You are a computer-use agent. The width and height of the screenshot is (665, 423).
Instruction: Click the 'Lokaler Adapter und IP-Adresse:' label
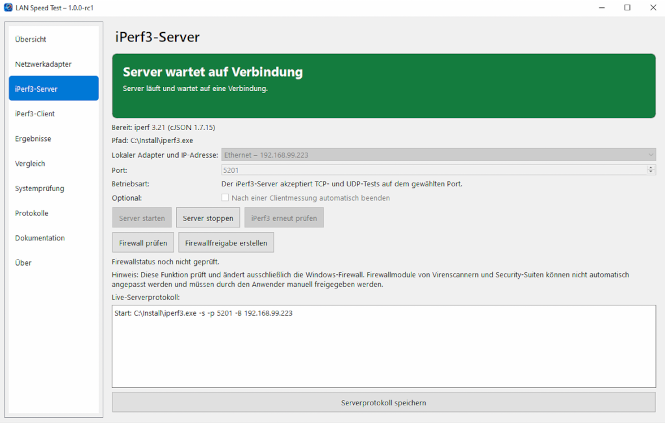[165, 155]
